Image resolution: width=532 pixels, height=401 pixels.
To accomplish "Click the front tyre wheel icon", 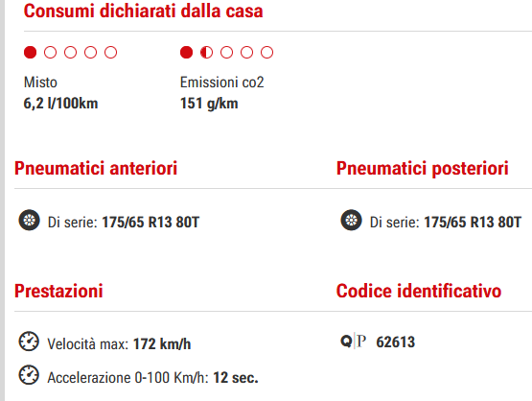I will tap(29, 220).
